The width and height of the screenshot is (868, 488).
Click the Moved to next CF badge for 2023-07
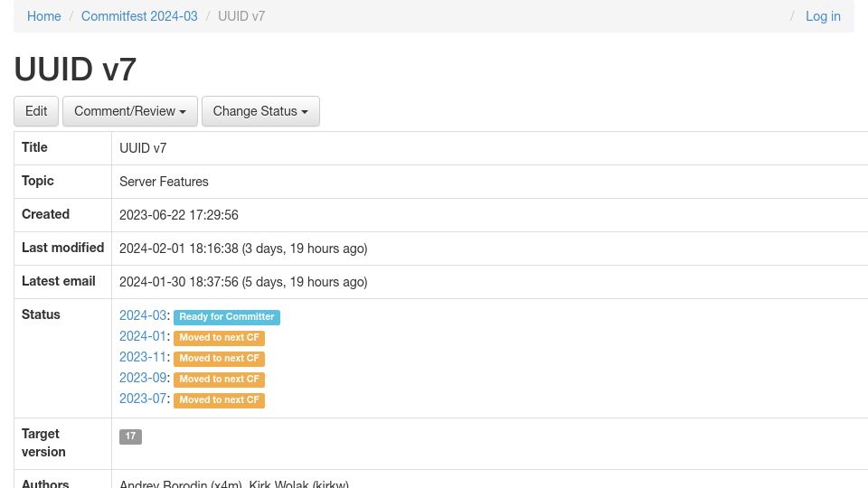click(x=219, y=400)
